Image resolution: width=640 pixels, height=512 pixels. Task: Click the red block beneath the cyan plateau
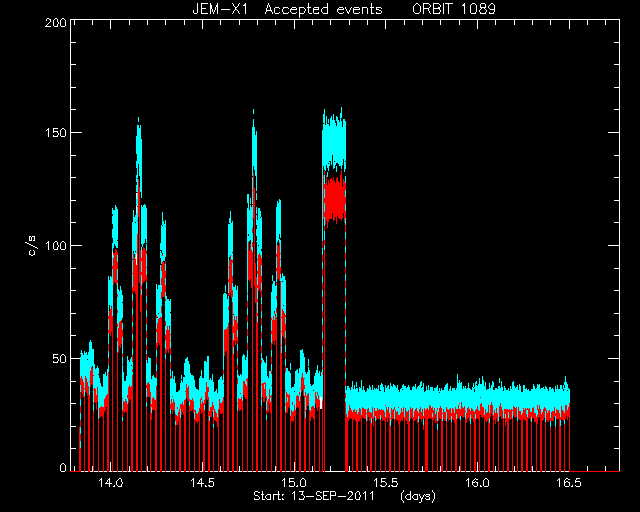pos(334,200)
